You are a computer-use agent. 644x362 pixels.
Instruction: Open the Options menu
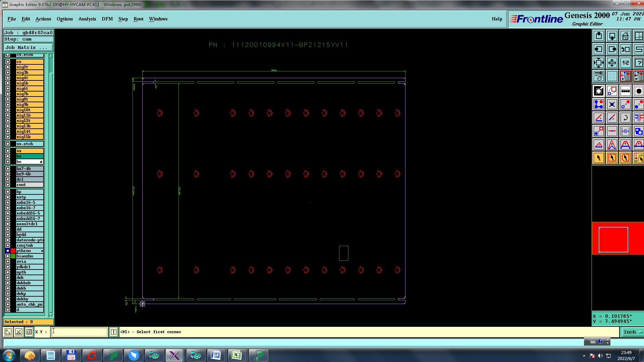[65, 19]
